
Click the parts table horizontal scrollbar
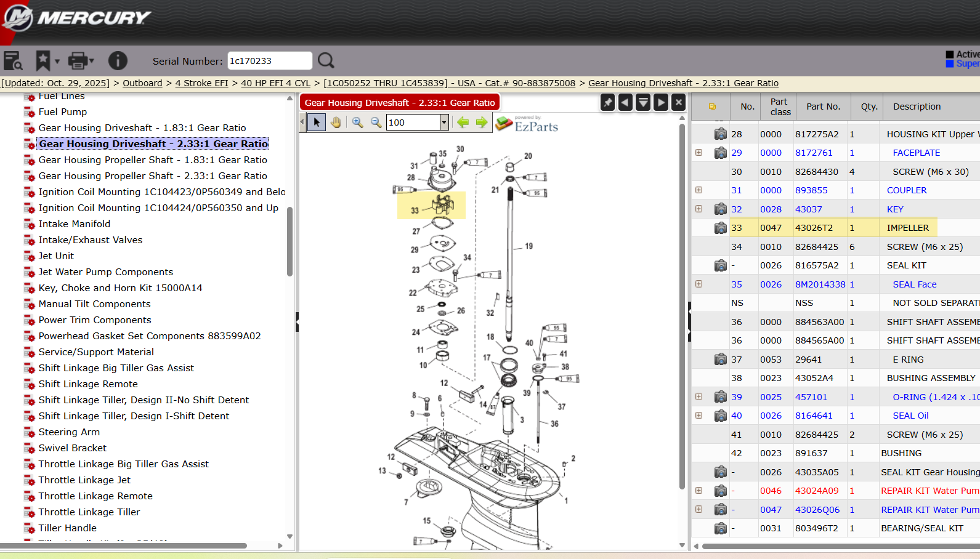(x=841, y=546)
